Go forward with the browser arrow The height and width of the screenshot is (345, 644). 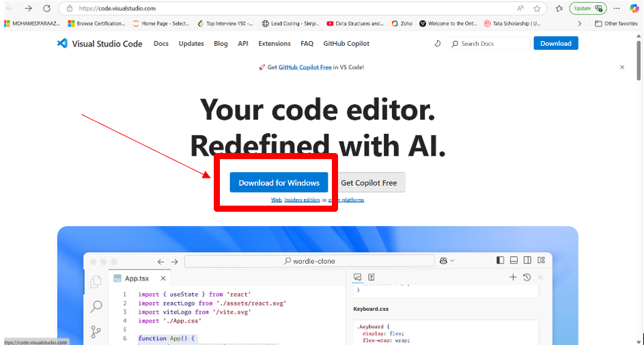28,8
